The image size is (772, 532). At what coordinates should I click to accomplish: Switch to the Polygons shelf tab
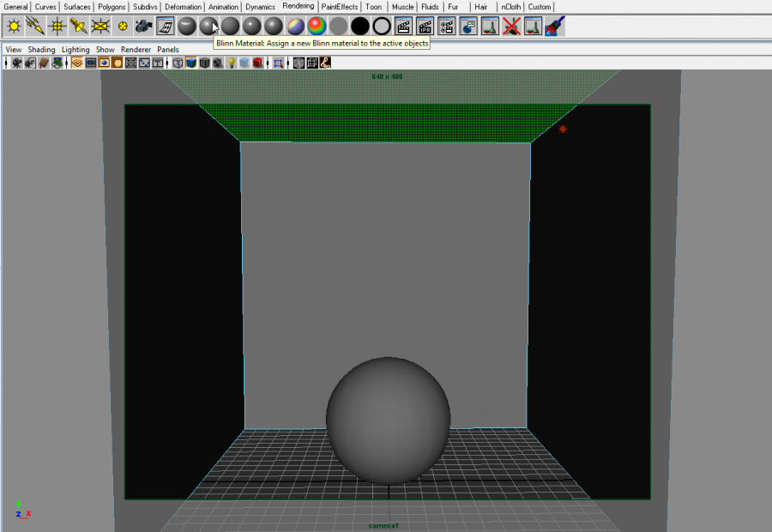(112, 7)
